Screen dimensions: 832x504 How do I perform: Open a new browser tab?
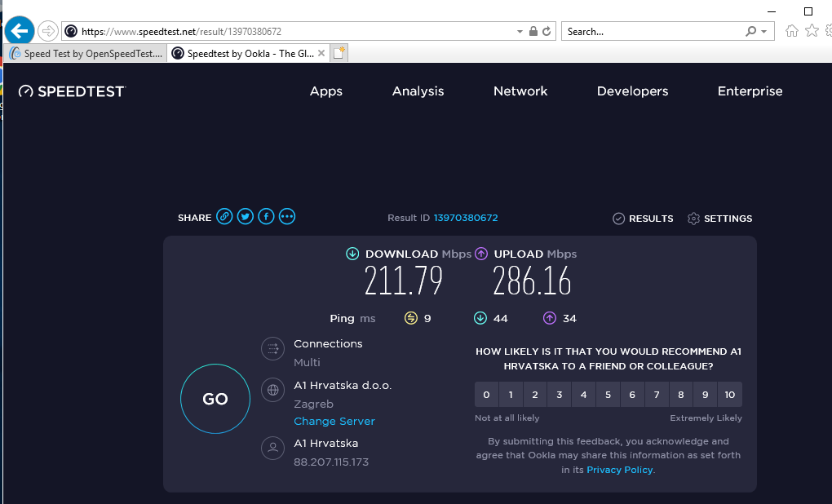pyautogui.click(x=339, y=53)
